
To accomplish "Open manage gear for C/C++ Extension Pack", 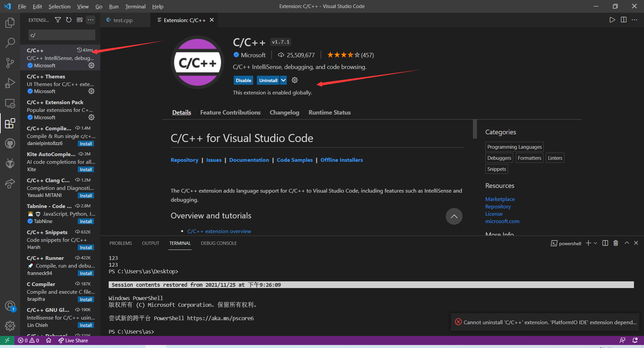I will pyautogui.click(x=91, y=117).
